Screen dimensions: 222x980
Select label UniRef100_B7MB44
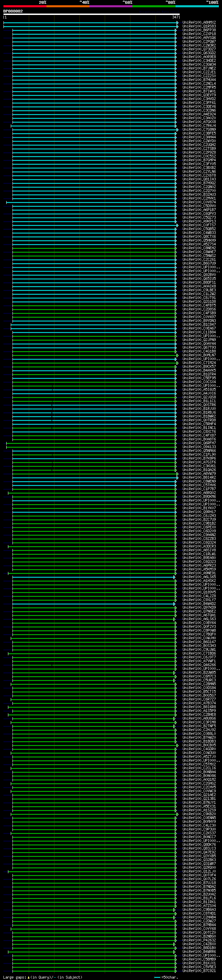(x=199, y=924)
